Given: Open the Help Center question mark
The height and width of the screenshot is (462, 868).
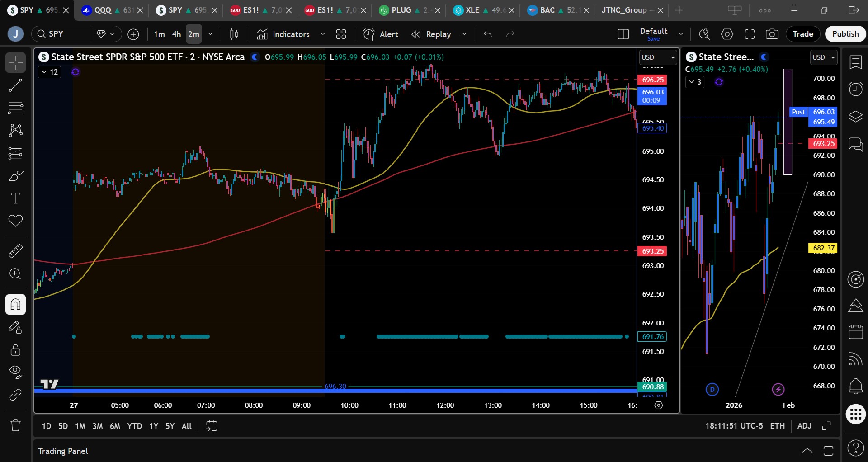Looking at the screenshot, I should (x=855, y=448).
